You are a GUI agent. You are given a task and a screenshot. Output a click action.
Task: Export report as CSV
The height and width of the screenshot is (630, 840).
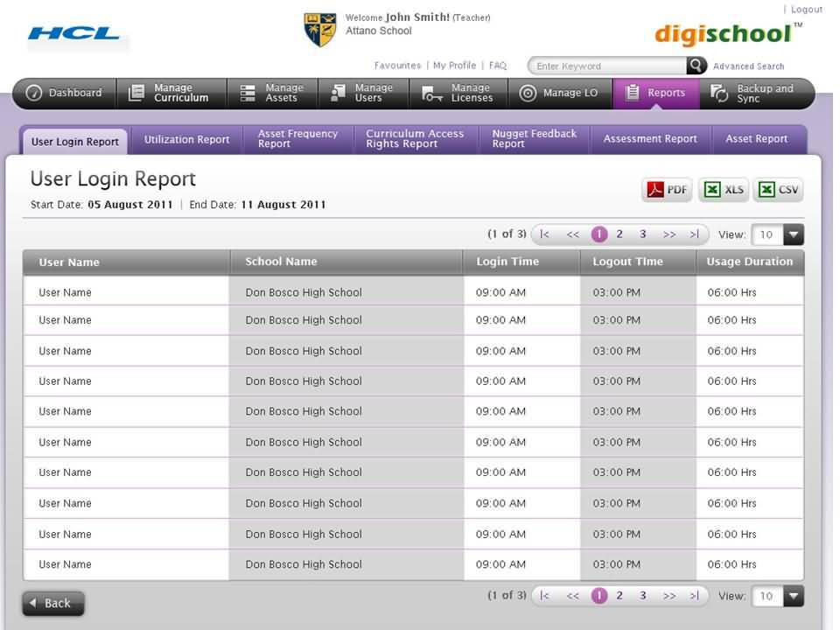pos(778,190)
